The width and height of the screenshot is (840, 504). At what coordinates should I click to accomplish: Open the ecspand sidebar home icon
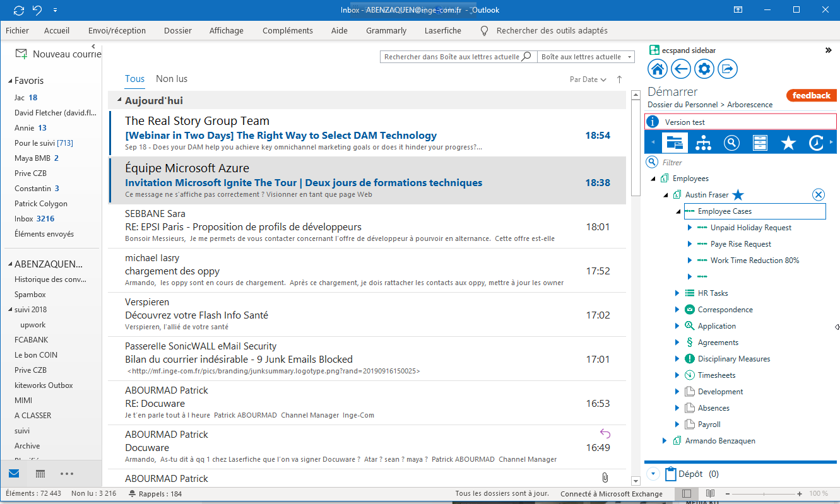pos(658,69)
